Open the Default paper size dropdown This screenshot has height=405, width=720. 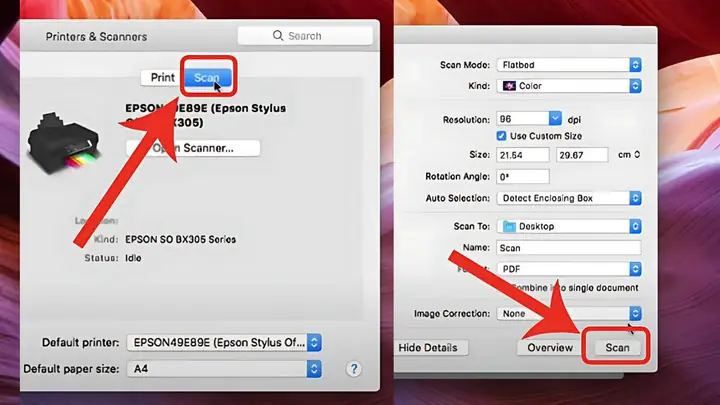224,369
